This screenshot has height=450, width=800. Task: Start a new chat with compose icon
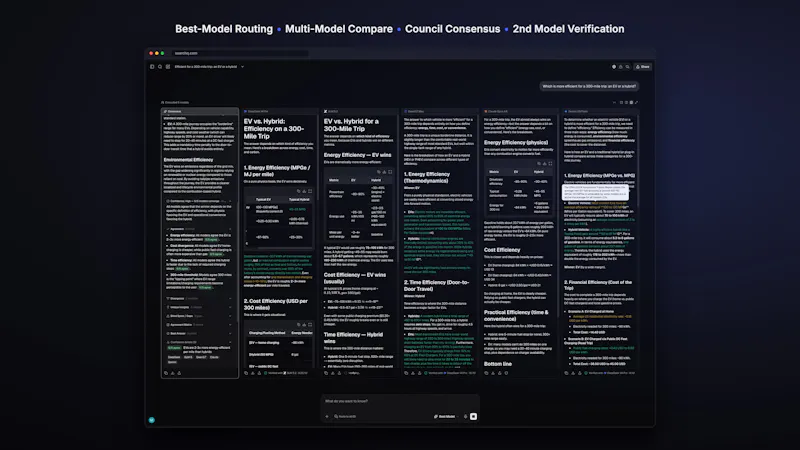click(168, 67)
